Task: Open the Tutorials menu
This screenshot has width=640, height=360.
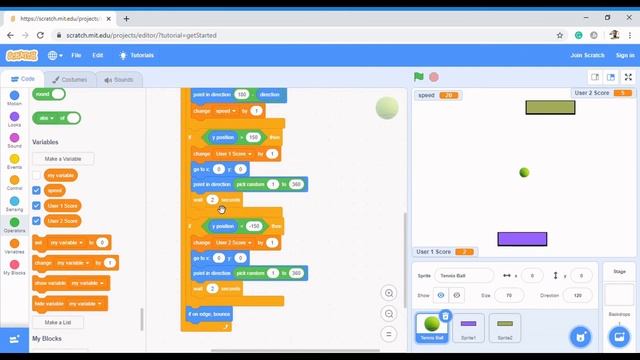Action: point(136,55)
